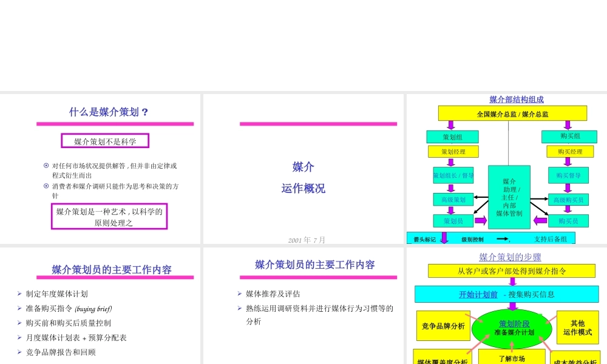Click the '竞争品牌分析' yellow box
The width and height of the screenshot is (607, 364).
[x=443, y=326]
